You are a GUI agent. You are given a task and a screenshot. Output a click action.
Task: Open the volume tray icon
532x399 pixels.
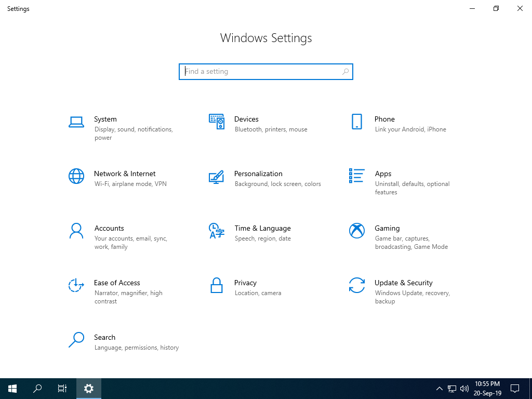click(464, 389)
